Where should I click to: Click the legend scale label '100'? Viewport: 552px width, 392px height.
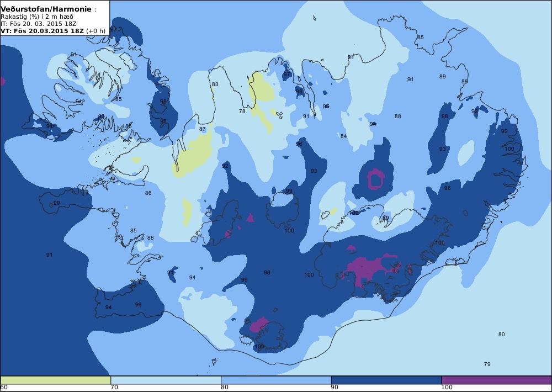click(x=447, y=388)
